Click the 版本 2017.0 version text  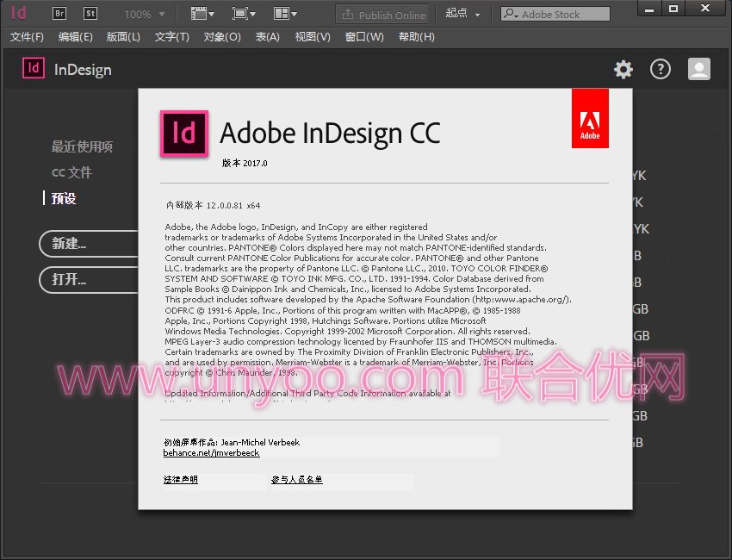pos(245,163)
